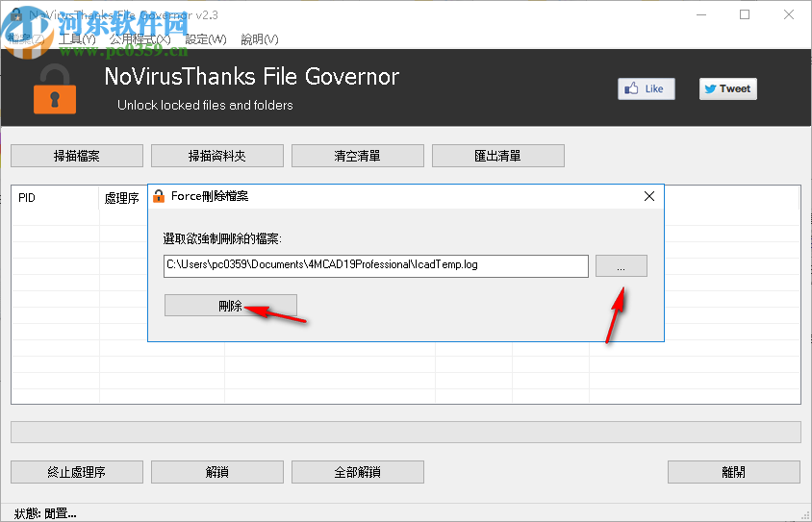
Task: Click the 刪除 button in dialog
Action: [231, 306]
